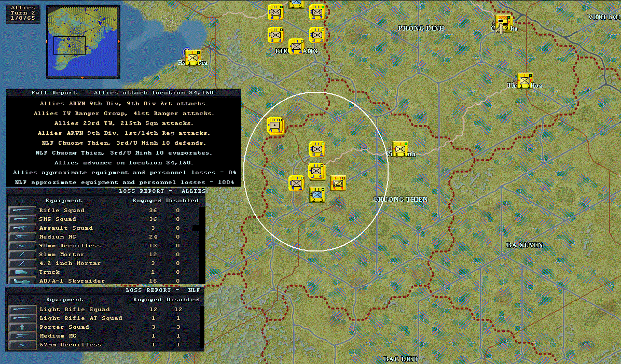Click the VINH LONG province label
621x364 pixels.
click(604, 17)
